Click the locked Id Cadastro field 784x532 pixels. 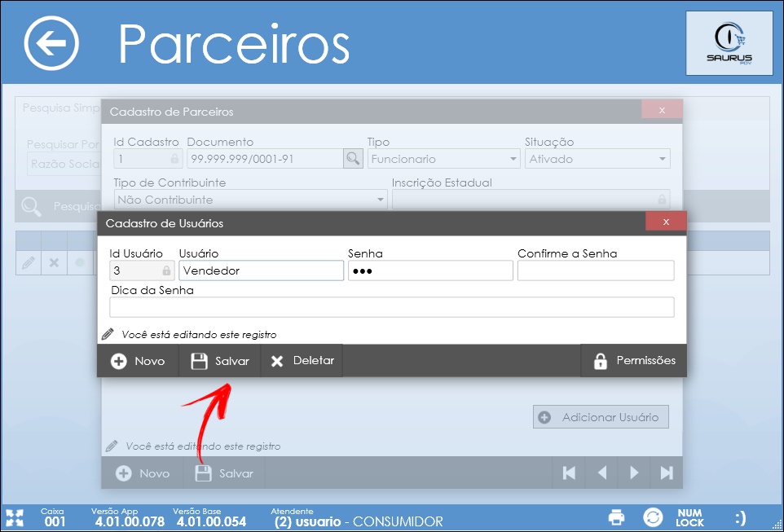pos(147,159)
